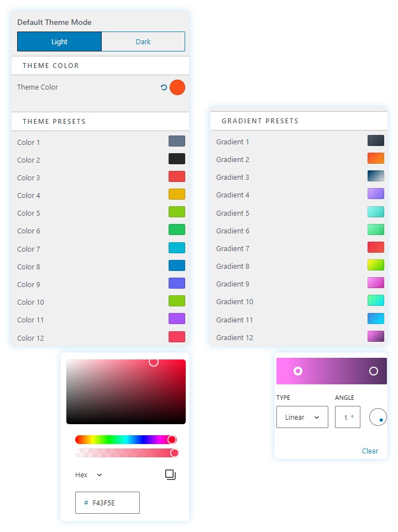The height and width of the screenshot is (532, 398).
Task: Open the Hex color format dropdown
Action: (89, 474)
